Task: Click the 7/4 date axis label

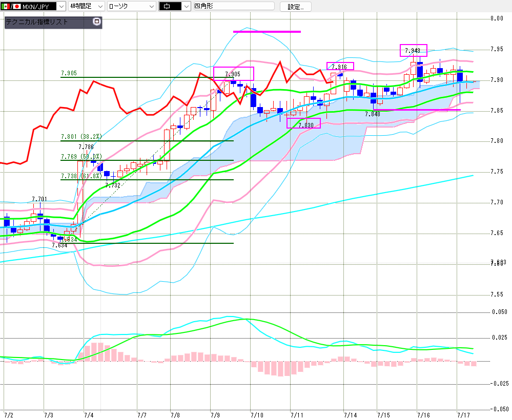Action: click(89, 415)
